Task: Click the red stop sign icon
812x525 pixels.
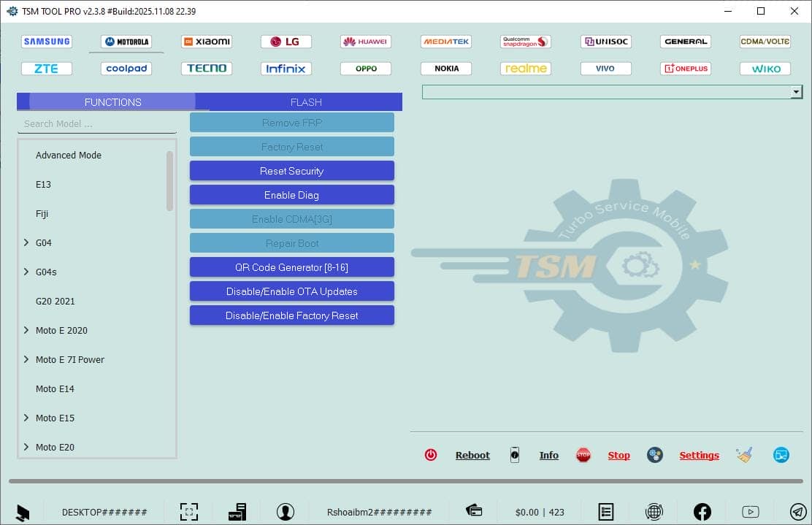Action: (583, 454)
